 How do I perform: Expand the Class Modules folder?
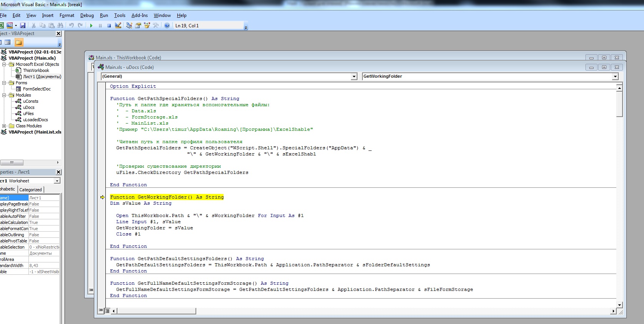4,126
